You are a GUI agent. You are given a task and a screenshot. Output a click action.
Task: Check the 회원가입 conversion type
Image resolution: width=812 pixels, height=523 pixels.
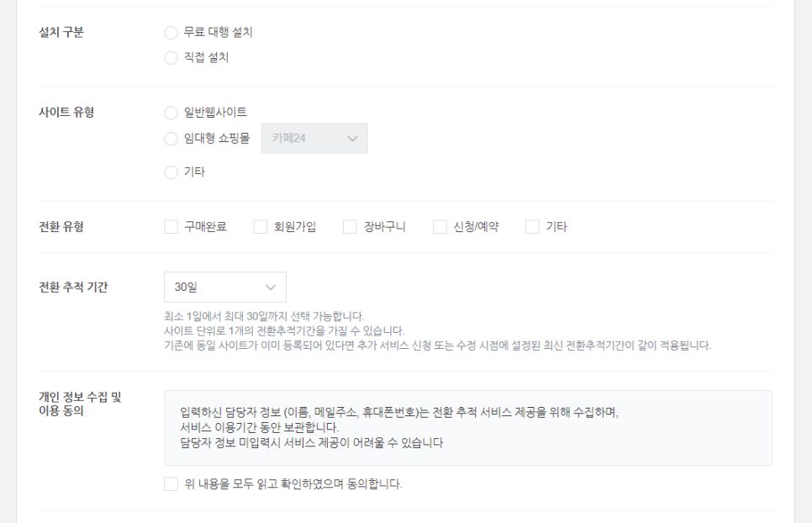coord(261,227)
